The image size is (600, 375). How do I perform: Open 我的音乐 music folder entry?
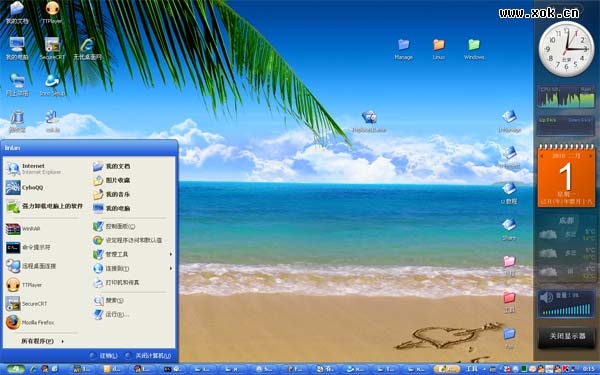[111, 194]
